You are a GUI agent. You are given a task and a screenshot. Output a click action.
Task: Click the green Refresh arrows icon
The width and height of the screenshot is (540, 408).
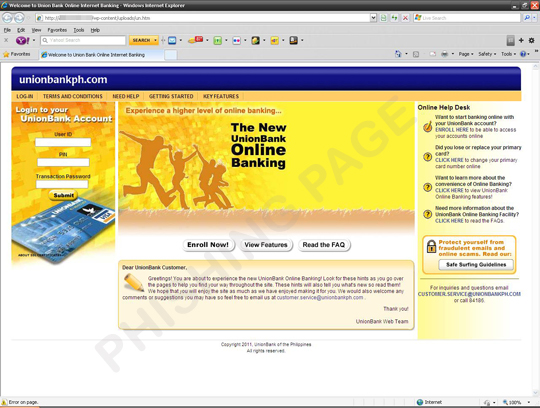point(394,18)
